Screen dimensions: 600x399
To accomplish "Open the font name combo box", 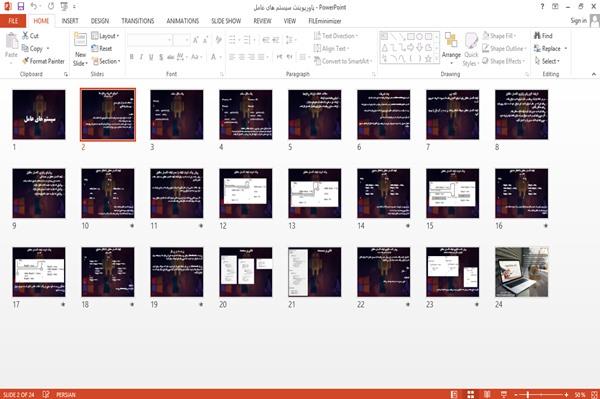I will click(x=149, y=40).
